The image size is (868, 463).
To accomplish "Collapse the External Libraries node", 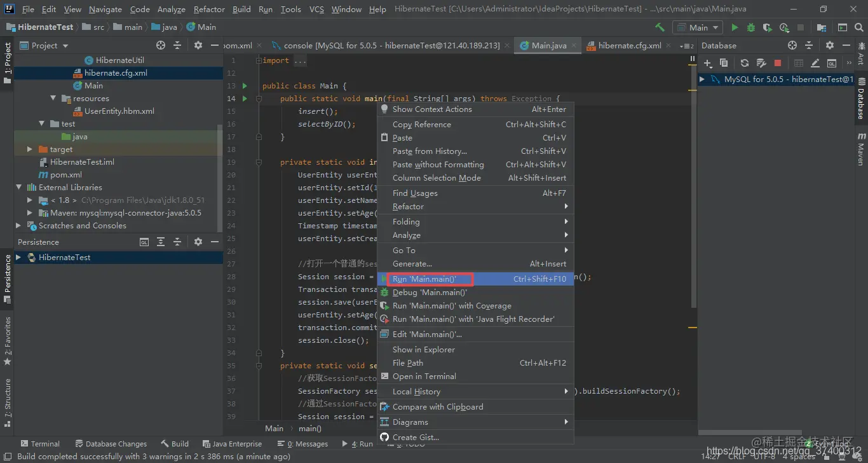I will tap(18, 188).
